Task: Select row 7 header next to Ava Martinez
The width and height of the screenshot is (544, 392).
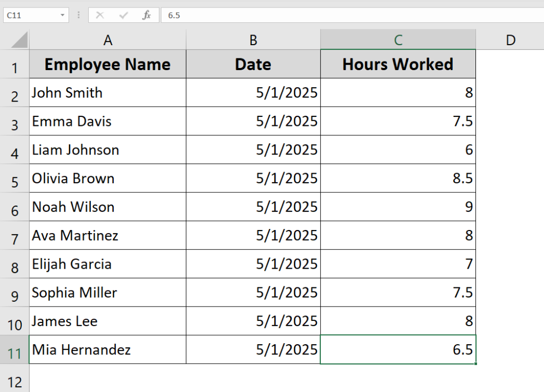Action: [15, 235]
